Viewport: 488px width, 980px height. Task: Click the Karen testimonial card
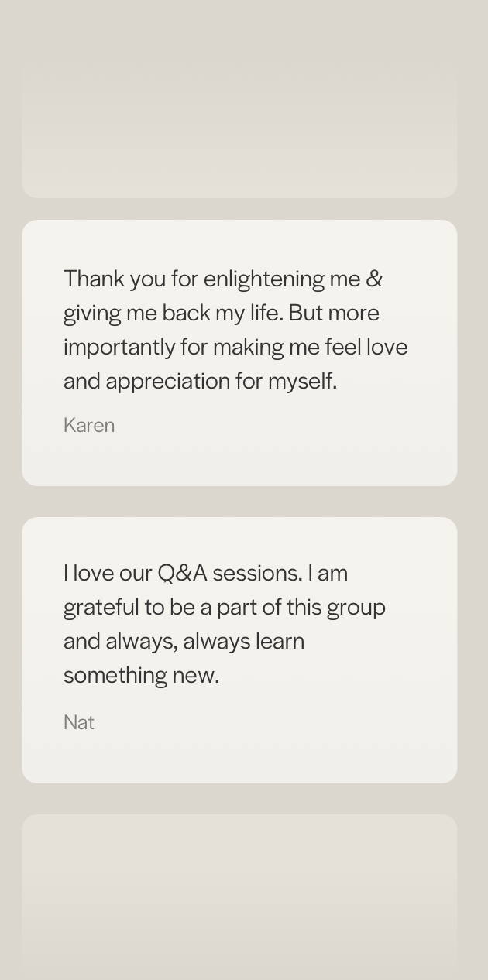pyautogui.click(x=239, y=353)
